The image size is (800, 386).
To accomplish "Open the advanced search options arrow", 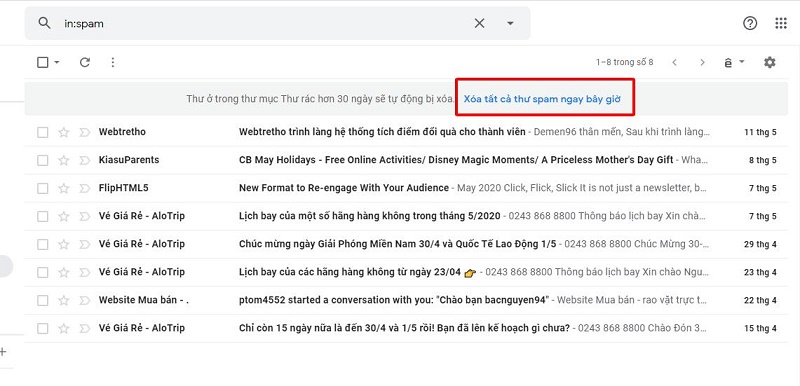I will 510,23.
